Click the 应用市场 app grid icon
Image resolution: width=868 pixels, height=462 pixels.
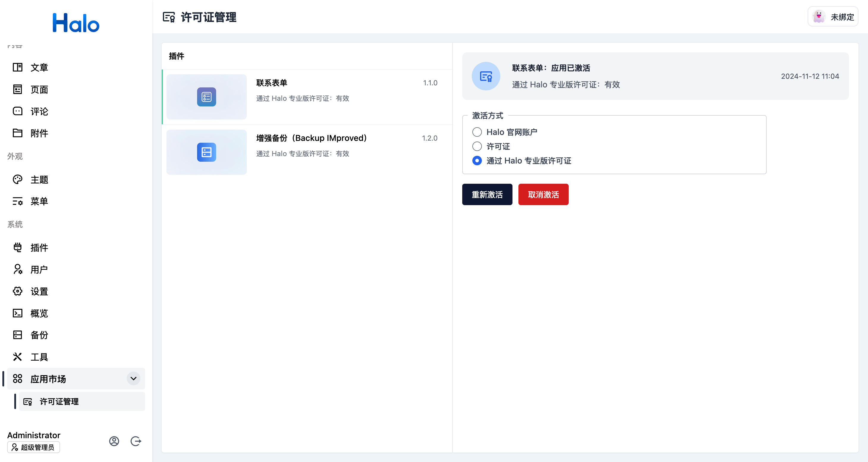18,378
